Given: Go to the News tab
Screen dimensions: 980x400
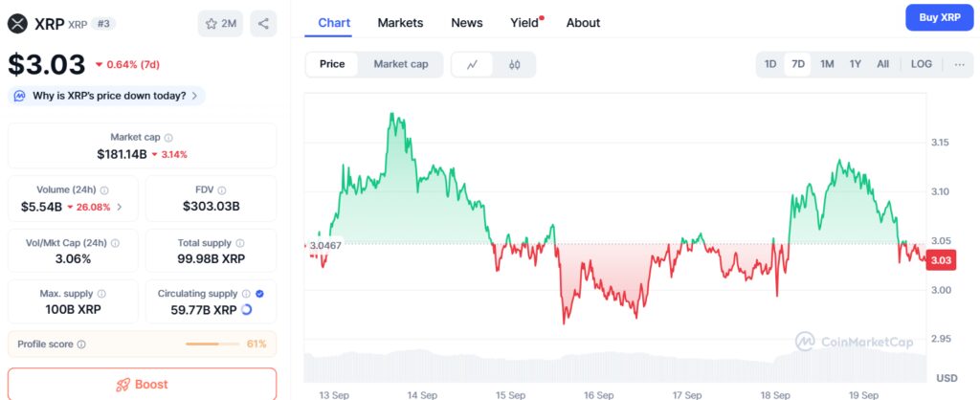Looking at the screenshot, I should coord(467,23).
